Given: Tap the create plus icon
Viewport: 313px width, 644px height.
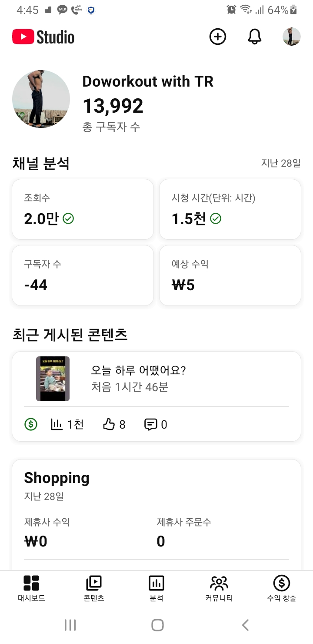Looking at the screenshot, I should (218, 37).
